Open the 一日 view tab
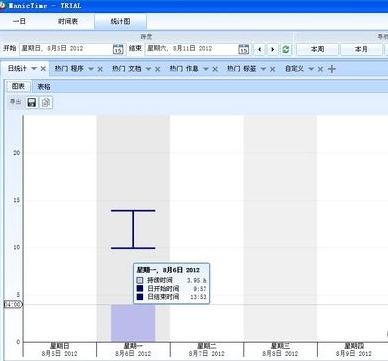 pyautogui.click(x=19, y=22)
